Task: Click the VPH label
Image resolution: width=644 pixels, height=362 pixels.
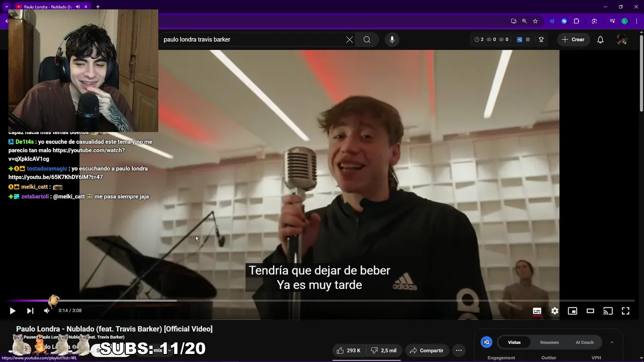Action: point(596,358)
